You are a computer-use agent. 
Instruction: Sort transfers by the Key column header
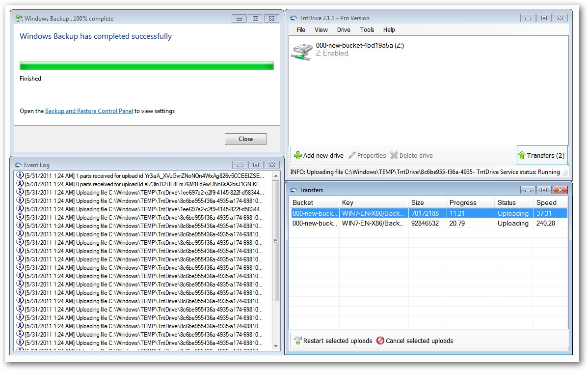coord(374,202)
